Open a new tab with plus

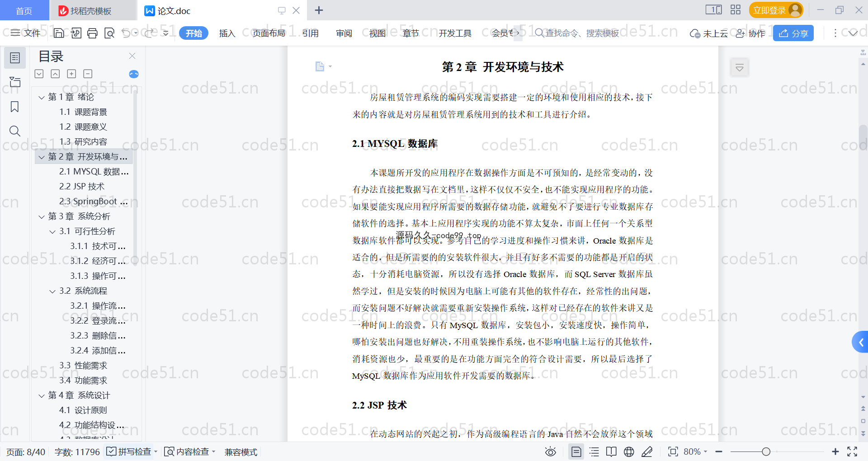point(319,10)
